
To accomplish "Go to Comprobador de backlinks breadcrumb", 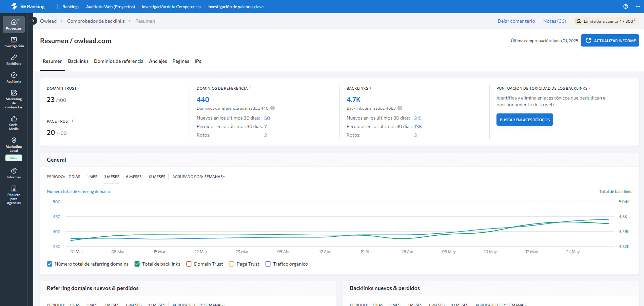I will 96,21.
